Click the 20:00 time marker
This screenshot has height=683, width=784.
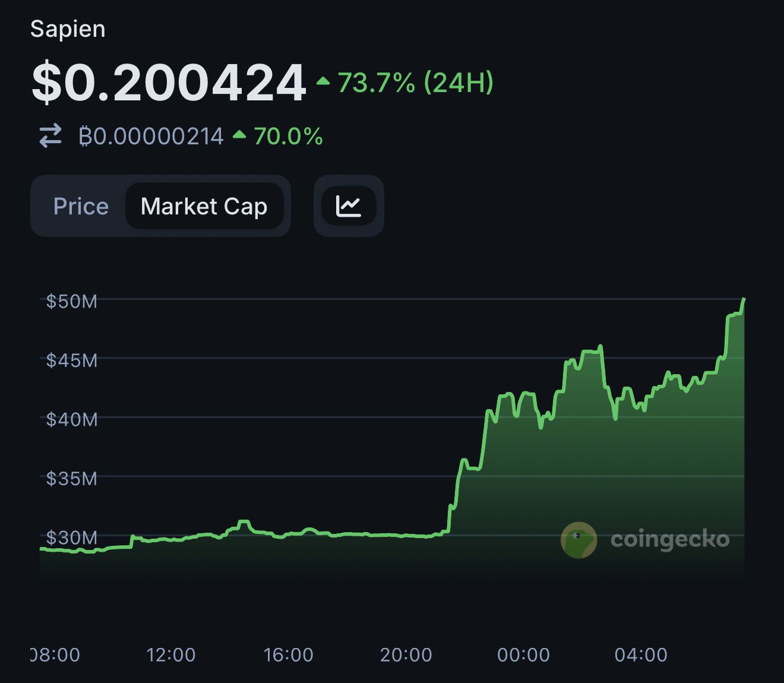(406, 654)
